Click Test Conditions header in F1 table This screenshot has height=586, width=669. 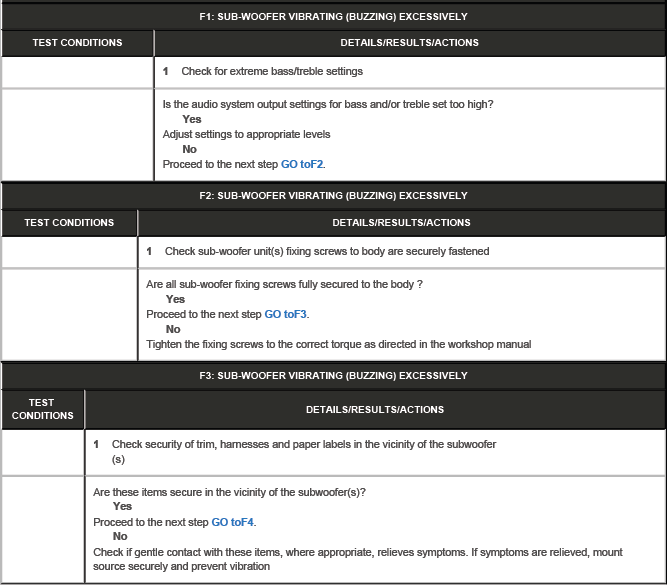click(77, 43)
